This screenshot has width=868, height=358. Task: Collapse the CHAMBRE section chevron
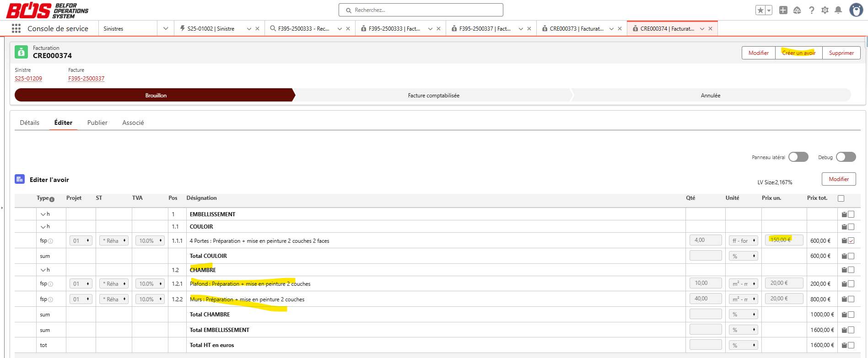tap(43, 270)
